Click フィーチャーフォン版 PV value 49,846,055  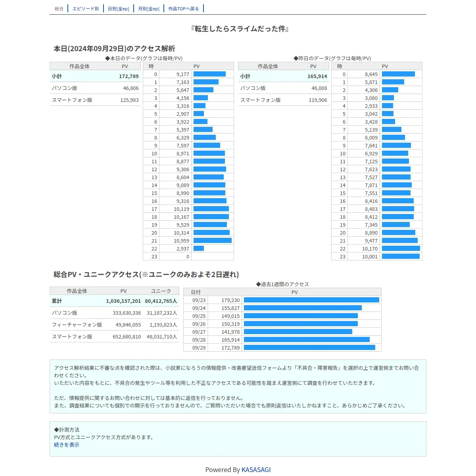[x=128, y=325]
